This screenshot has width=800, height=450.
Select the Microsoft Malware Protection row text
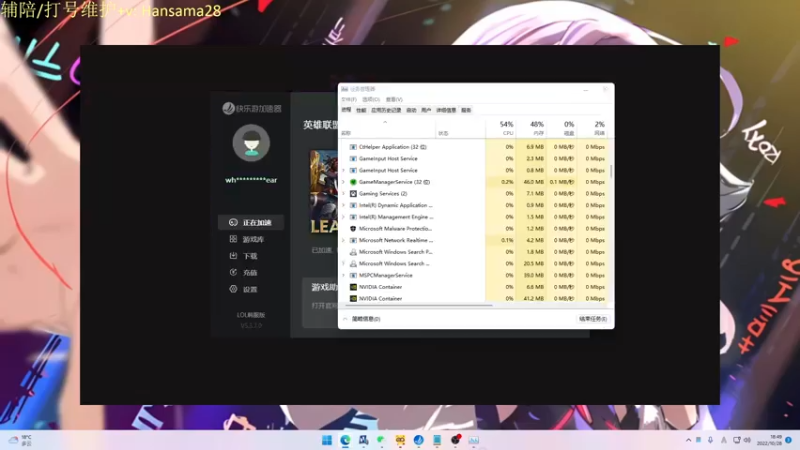pos(395,229)
